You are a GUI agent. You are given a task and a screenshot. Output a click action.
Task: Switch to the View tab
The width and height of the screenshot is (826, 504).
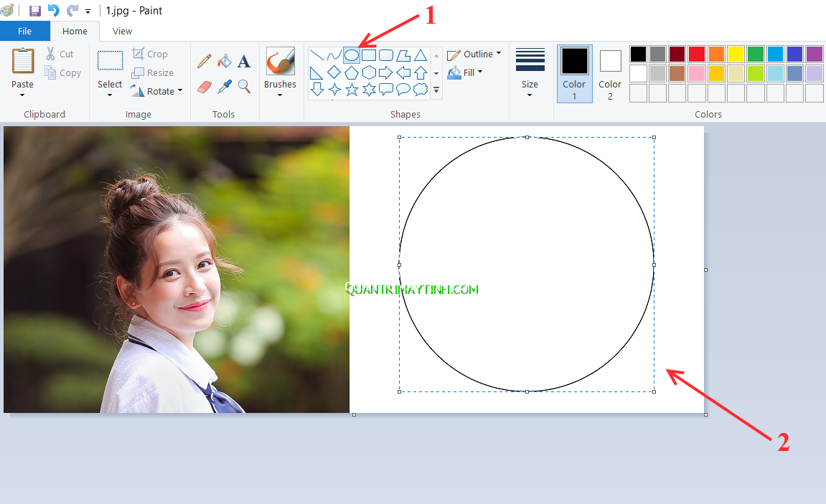pos(122,31)
